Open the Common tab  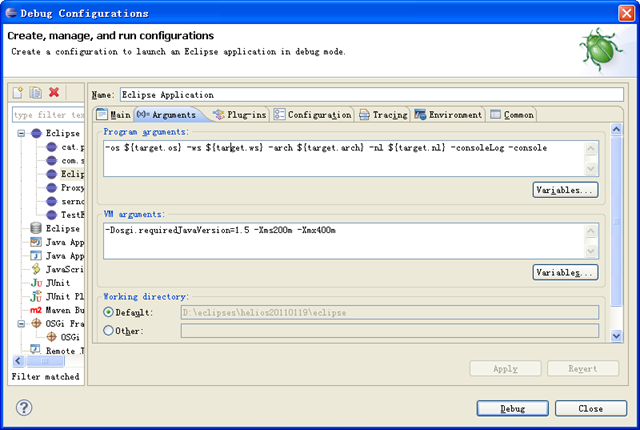512,115
